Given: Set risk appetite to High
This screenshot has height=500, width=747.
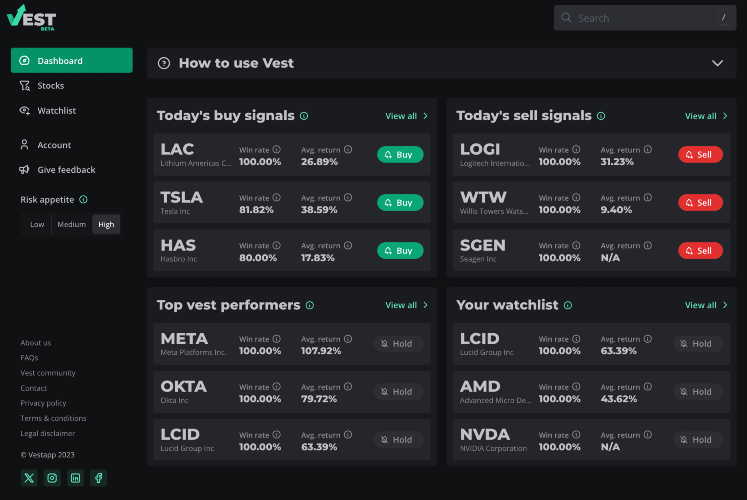Looking at the screenshot, I should tap(106, 224).
